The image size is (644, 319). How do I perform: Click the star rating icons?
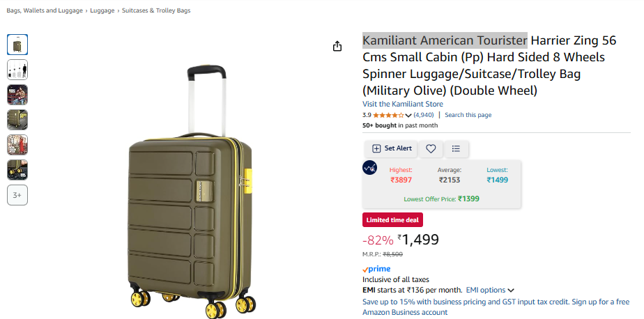click(x=388, y=115)
